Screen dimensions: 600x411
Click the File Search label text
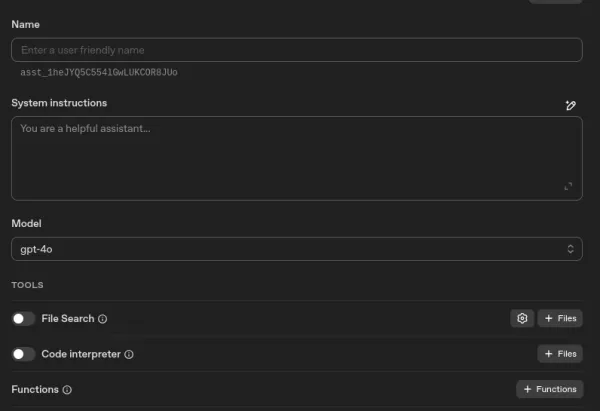pos(68,319)
